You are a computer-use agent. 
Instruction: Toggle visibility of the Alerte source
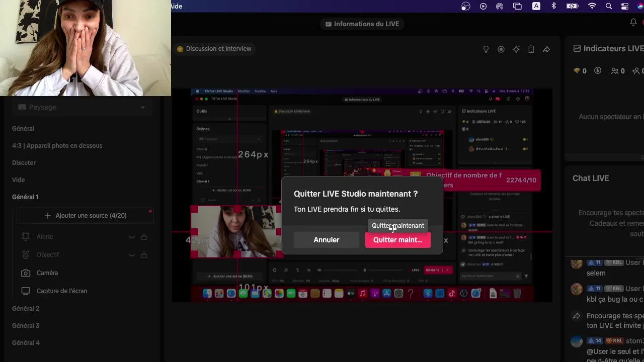132,237
